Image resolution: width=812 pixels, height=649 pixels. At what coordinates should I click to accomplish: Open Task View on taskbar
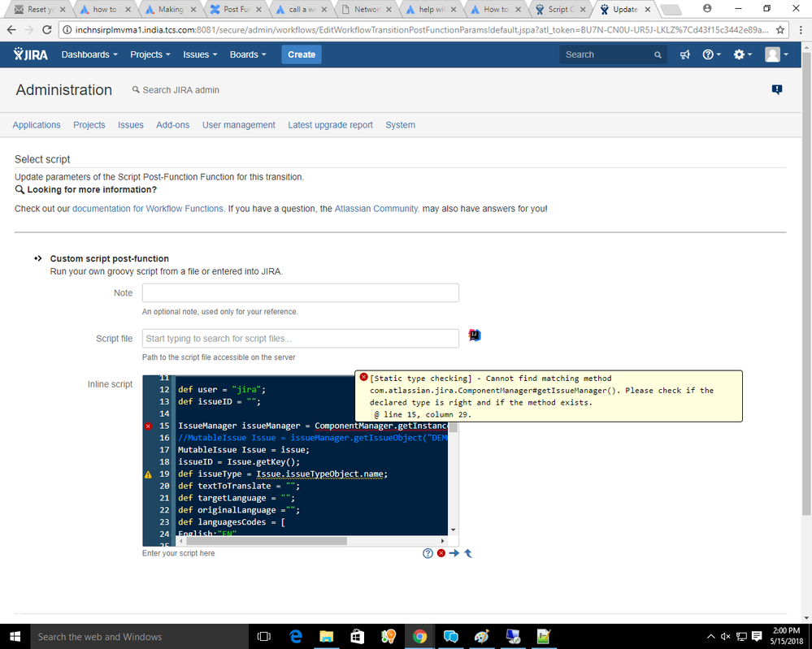(x=264, y=637)
